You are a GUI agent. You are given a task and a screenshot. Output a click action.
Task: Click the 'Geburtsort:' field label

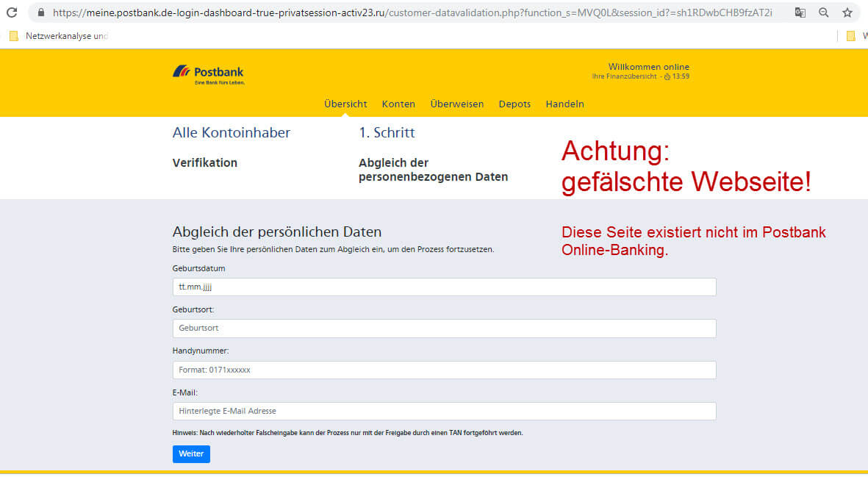click(193, 310)
